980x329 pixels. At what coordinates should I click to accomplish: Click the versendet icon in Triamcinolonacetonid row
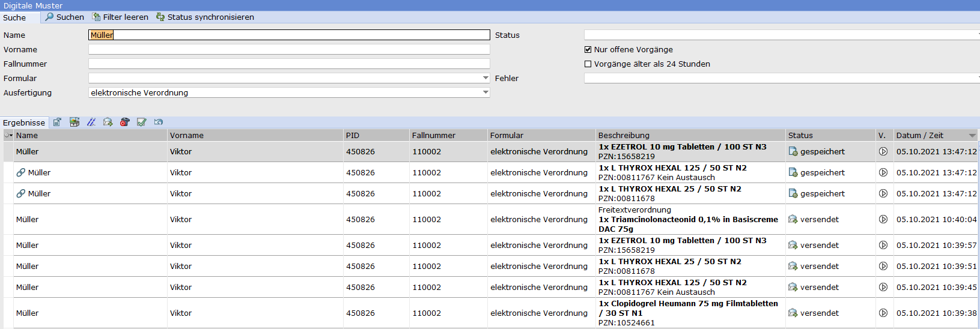(x=793, y=219)
